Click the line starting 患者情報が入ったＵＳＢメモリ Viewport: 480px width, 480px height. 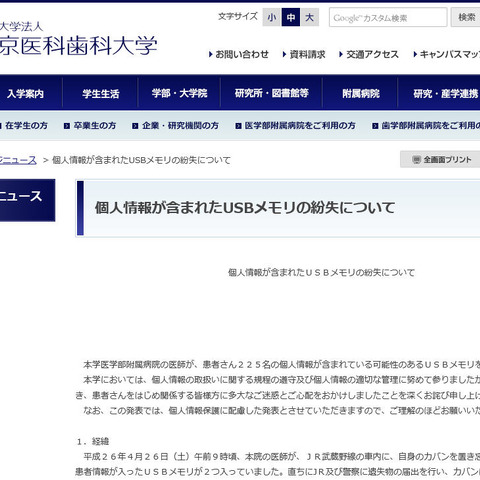click(278, 472)
